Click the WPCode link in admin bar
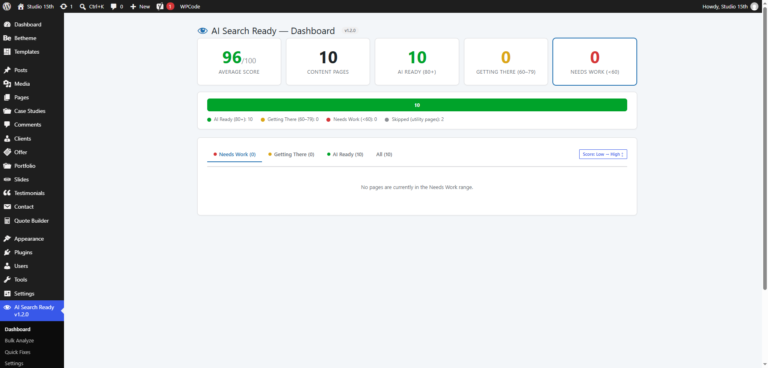 click(x=190, y=6)
